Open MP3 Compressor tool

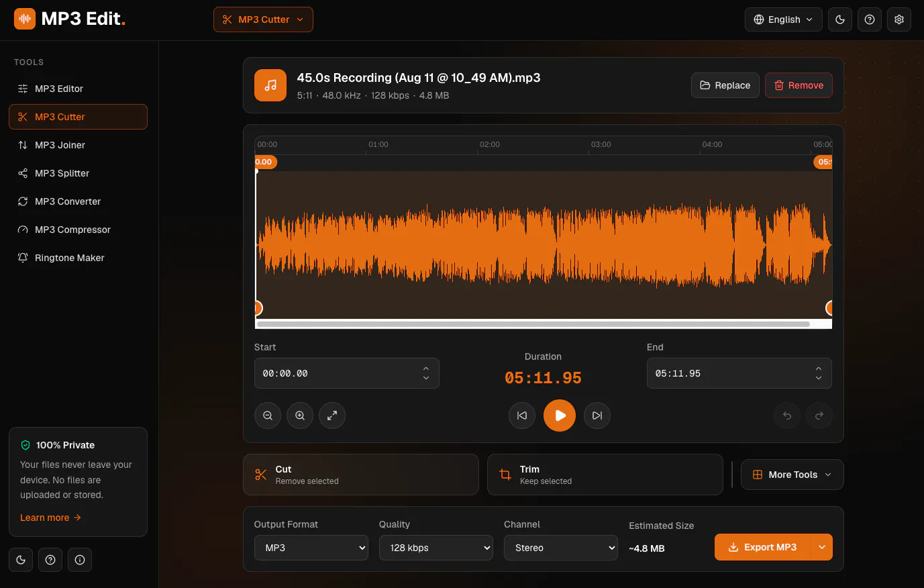pos(78,230)
